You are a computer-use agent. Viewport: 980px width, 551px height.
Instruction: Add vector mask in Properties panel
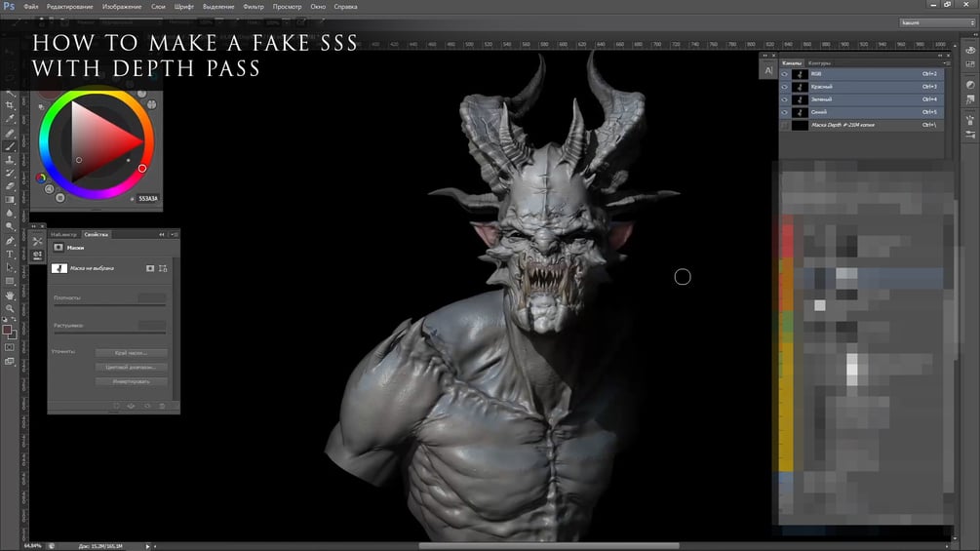pyautogui.click(x=163, y=268)
